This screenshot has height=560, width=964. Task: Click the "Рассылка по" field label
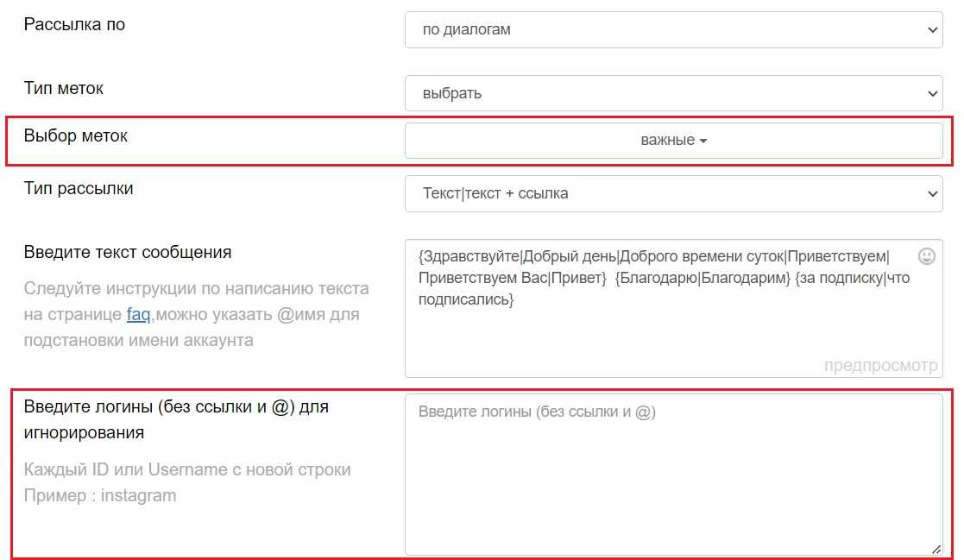point(74,24)
